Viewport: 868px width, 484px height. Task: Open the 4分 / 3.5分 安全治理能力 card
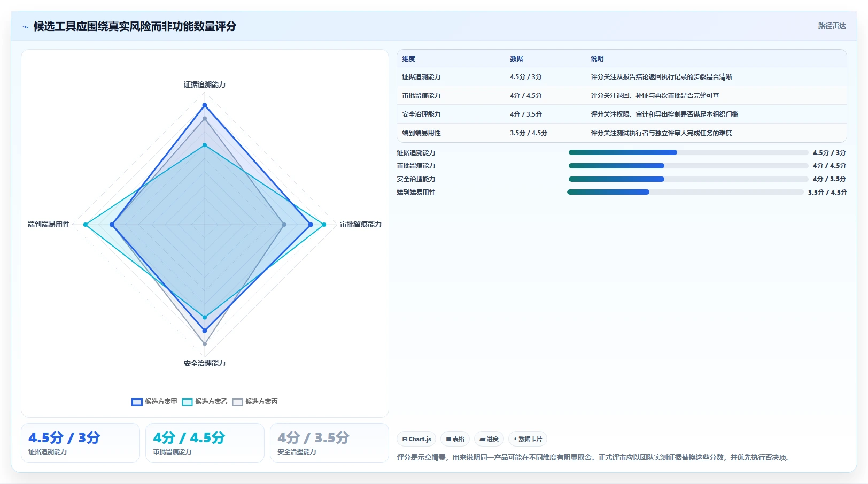click(329, 443)
